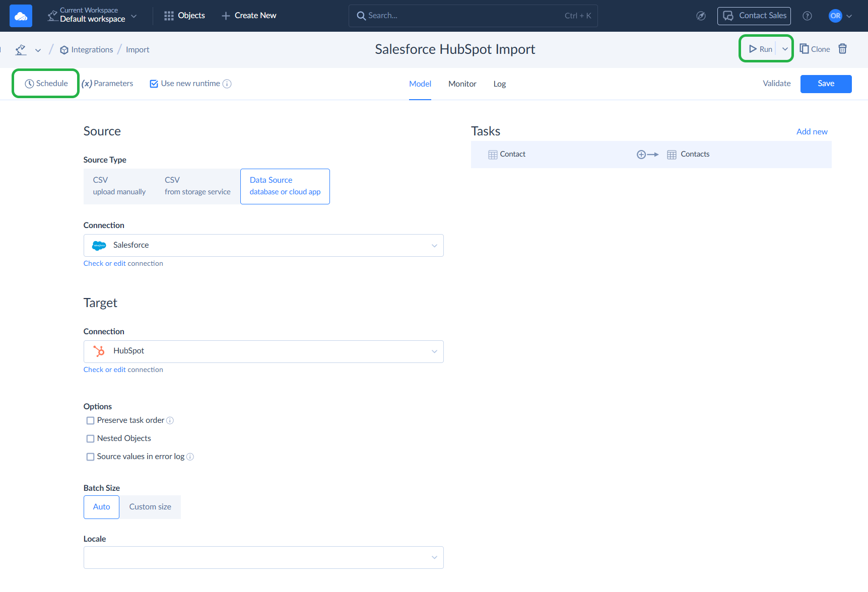
Task: Click the Schedule clock button
Action: tap(46, 84)
